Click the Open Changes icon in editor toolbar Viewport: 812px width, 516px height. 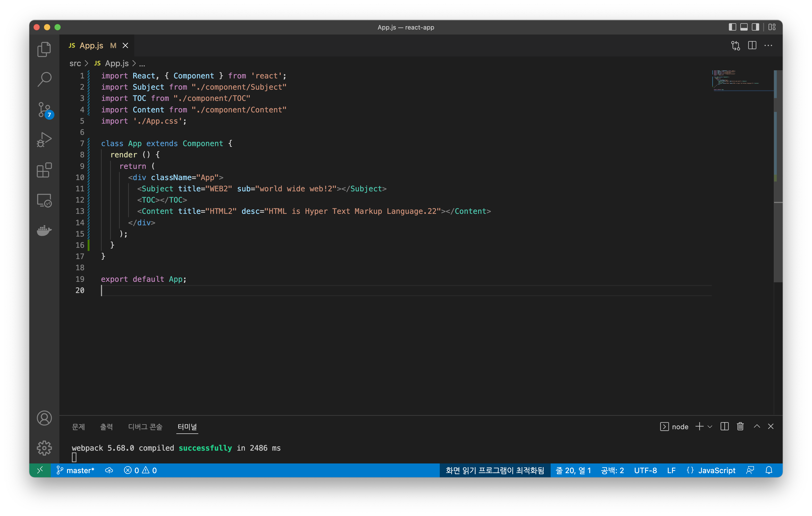735,45
